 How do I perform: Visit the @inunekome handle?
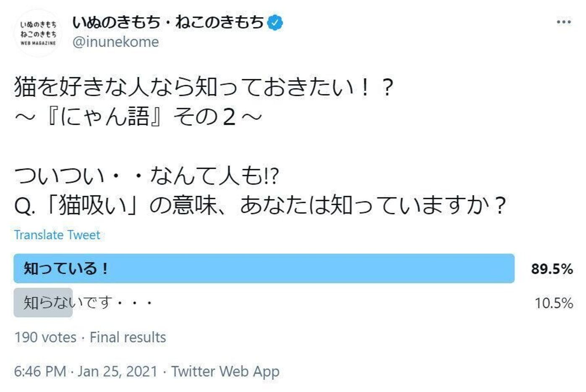click(x=115, y=42)
